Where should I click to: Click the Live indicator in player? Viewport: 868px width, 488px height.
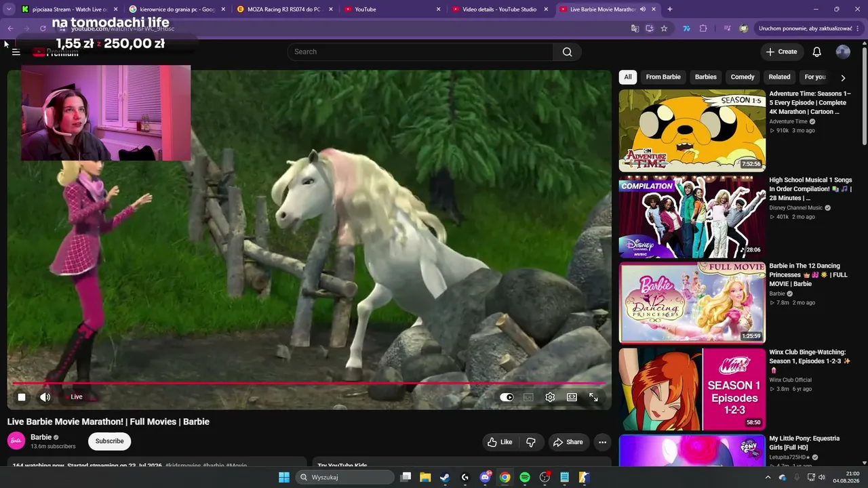pos(76,397)
